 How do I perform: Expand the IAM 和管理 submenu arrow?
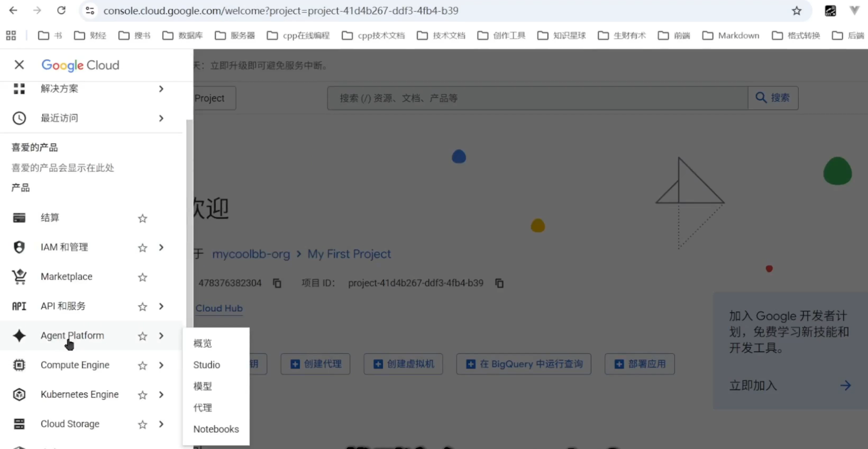[x=161, y=248]
